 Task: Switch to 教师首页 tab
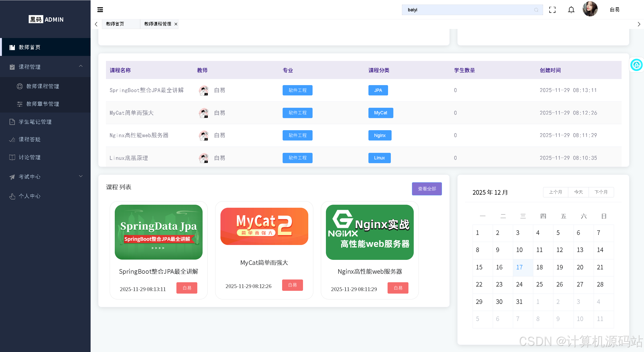[x=115, y=24]
